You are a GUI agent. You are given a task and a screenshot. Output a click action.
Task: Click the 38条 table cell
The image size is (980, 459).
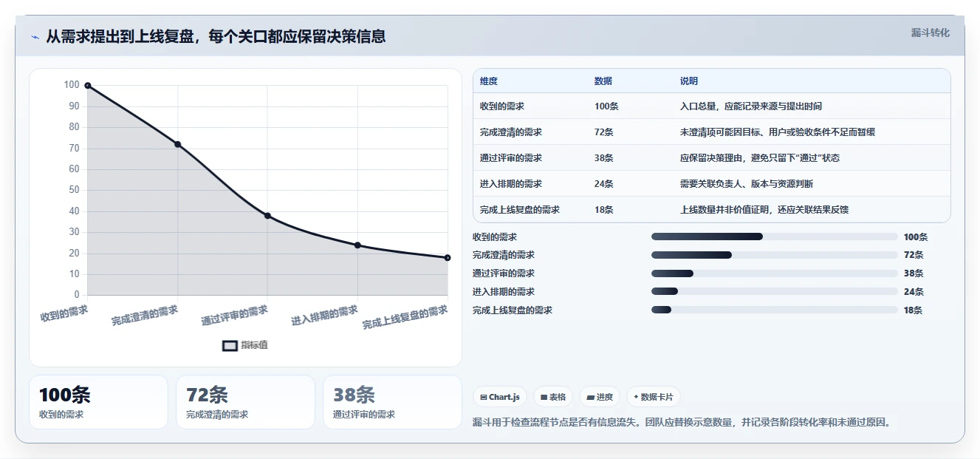[604, 158]
